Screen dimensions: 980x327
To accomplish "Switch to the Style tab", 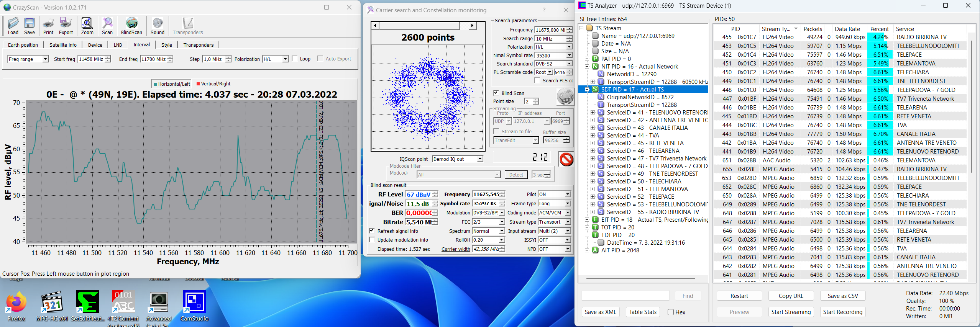I will coord(167,45).
